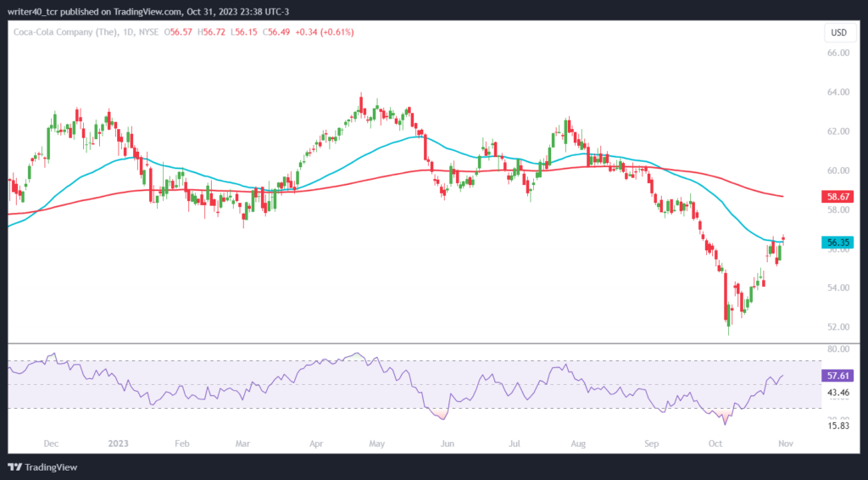Click the 64.00 price axis label
868x480 pixels.
(x=838, y=92)
